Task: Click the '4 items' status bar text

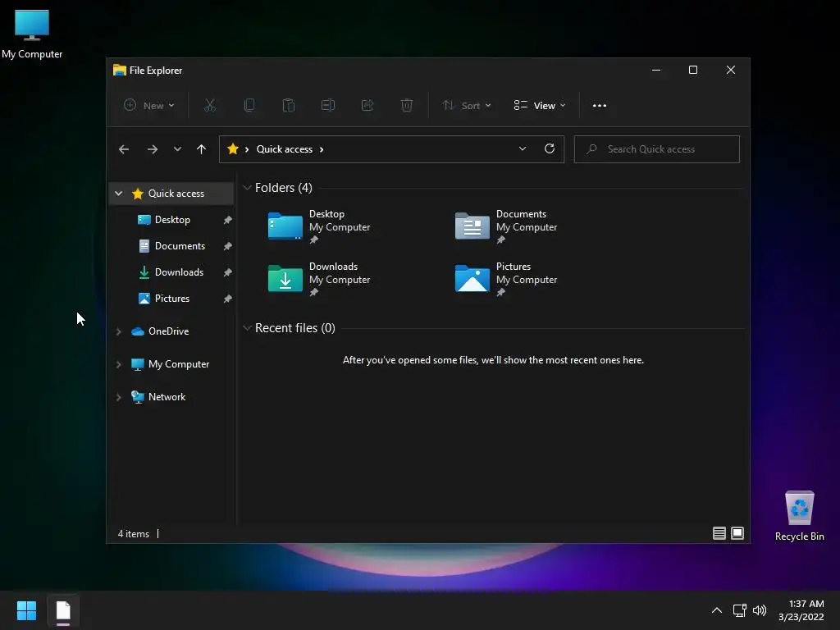Action: [134, 533]
